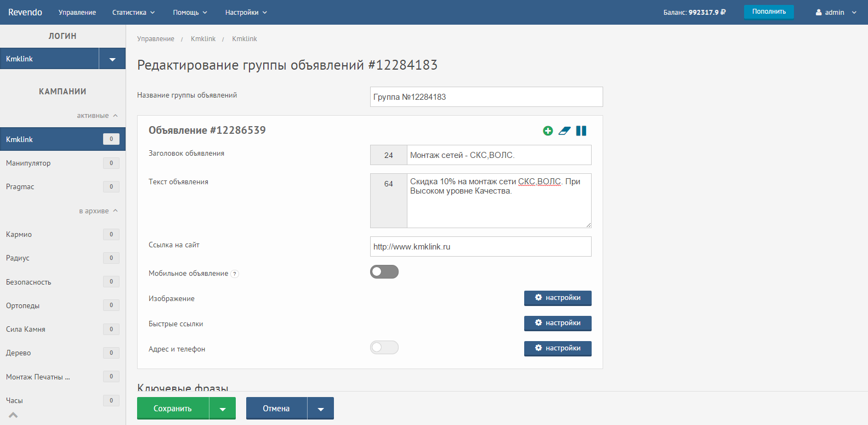The height and width of the screenshot is (425, 868).
Task: Click the Ссылка на сайт URL field
Action: tap(480, 247)
